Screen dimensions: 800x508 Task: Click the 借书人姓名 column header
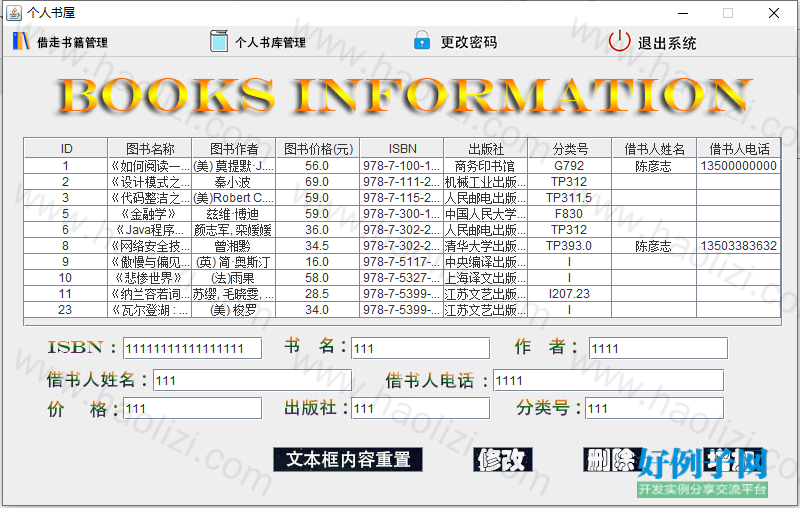click(655, 148)
